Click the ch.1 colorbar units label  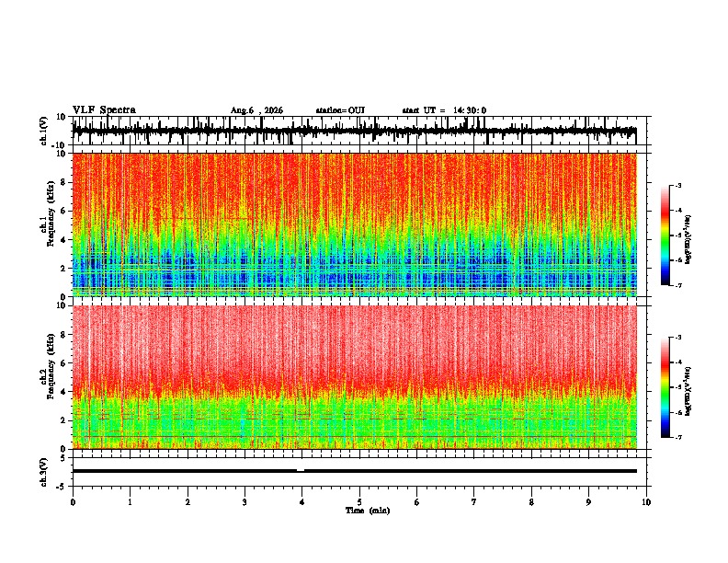pyautogui.click(x=688, y=239)
